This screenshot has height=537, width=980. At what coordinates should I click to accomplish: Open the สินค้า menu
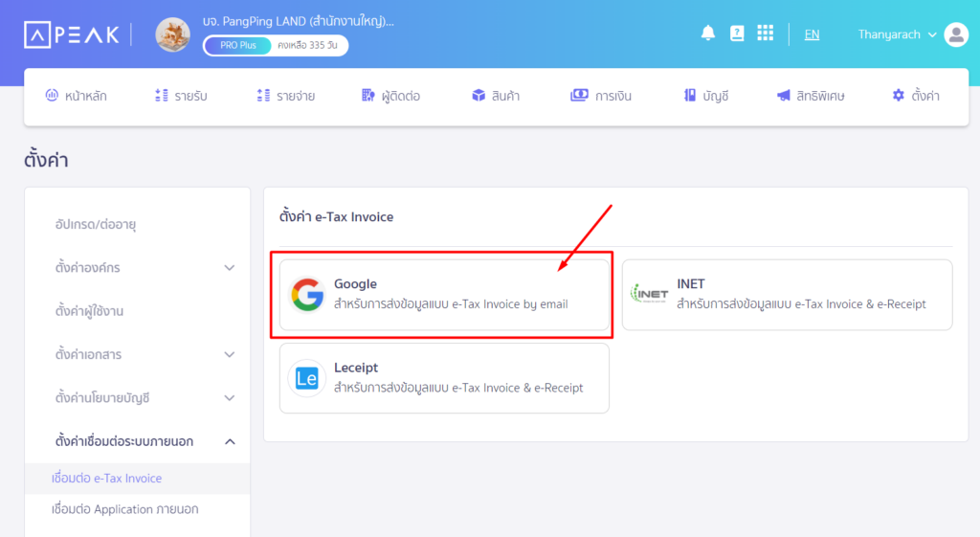point(496,96)
